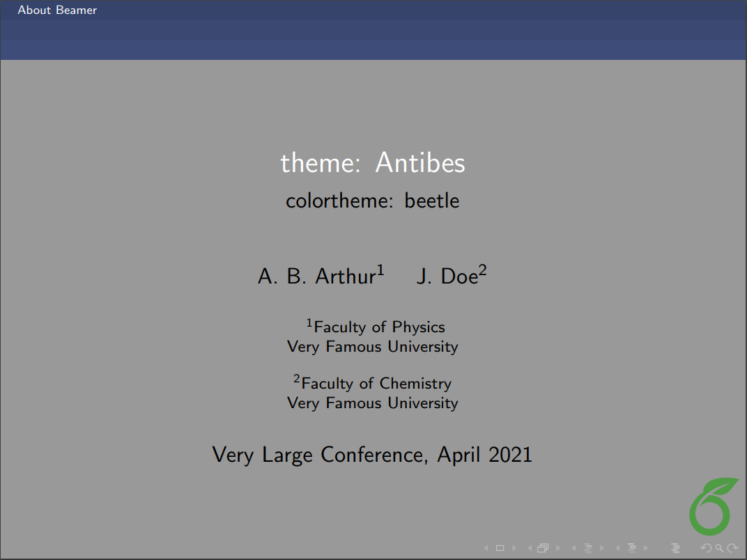
Task: Click the 'Faculty of Chemistry' affiliation text
Action: point(372,382)
